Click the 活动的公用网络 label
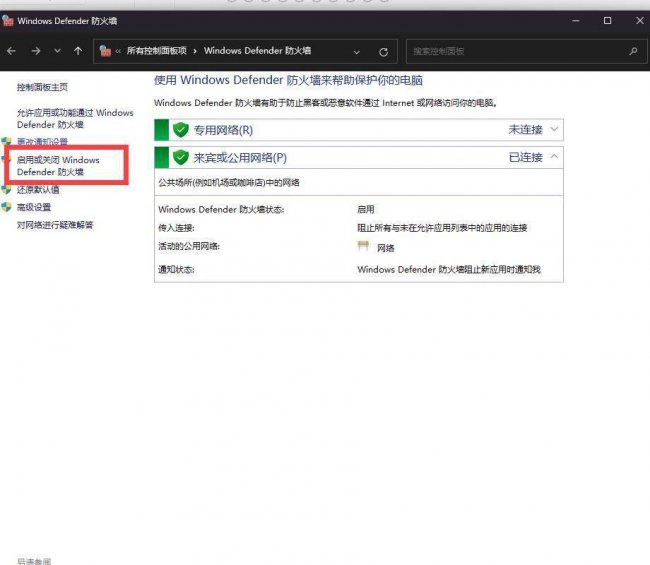The height and width of the screenshot is (565, 650). (x=189, y=246)
